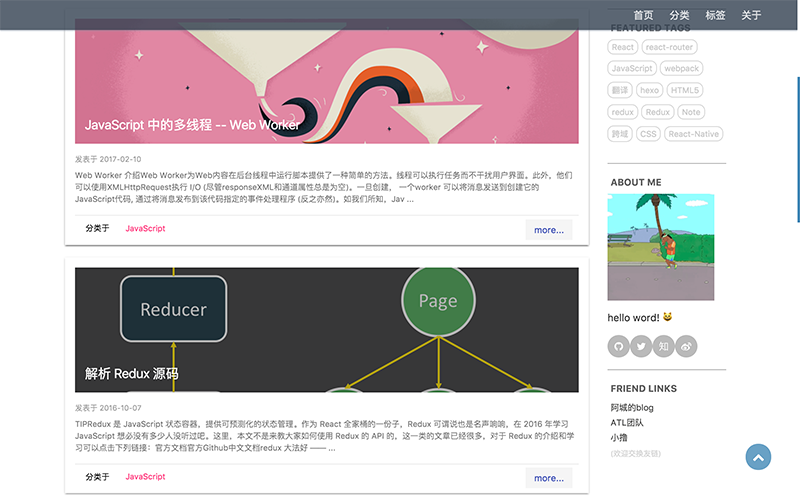This screenshot has width=800, height=500.
Task: Open the Weibo social icon
Action: [x=686, y=346]
